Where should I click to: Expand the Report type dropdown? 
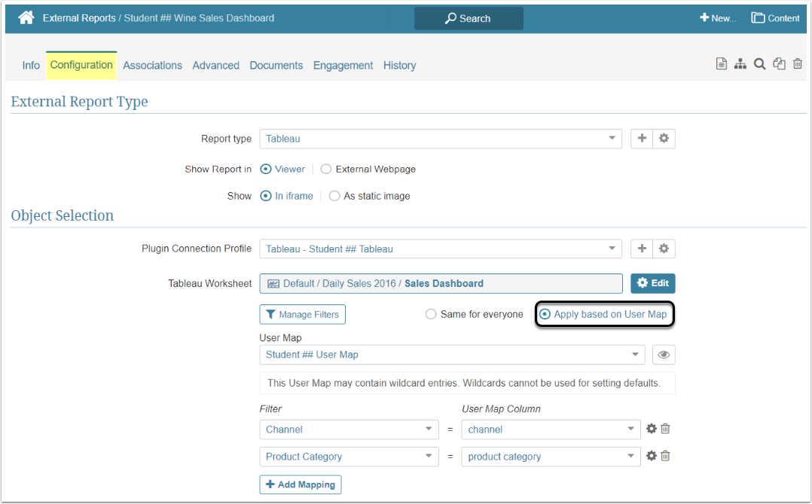441,139
